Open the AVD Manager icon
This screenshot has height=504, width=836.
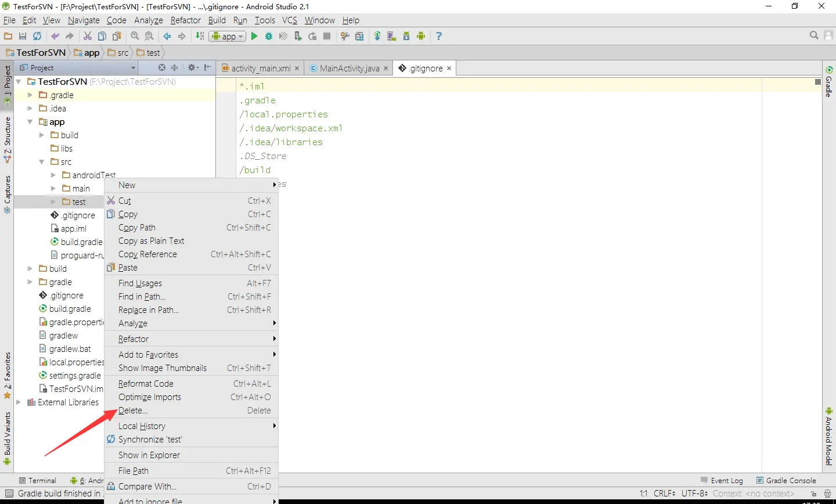tap(392, 36)
